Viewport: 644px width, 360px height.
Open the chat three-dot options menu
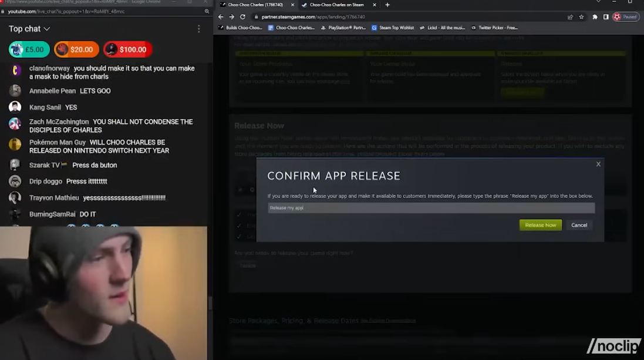pos(199,29)
